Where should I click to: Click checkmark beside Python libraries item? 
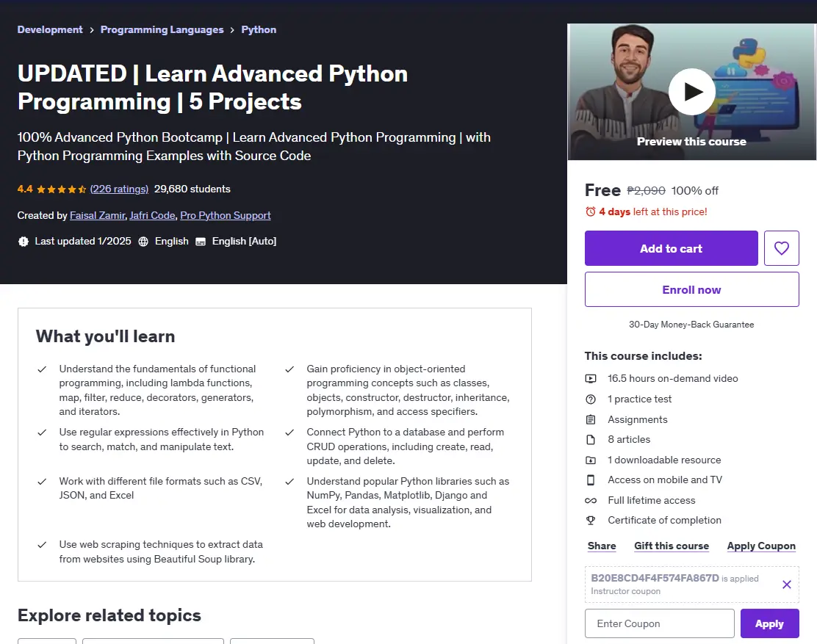click(x=289, y=482)
